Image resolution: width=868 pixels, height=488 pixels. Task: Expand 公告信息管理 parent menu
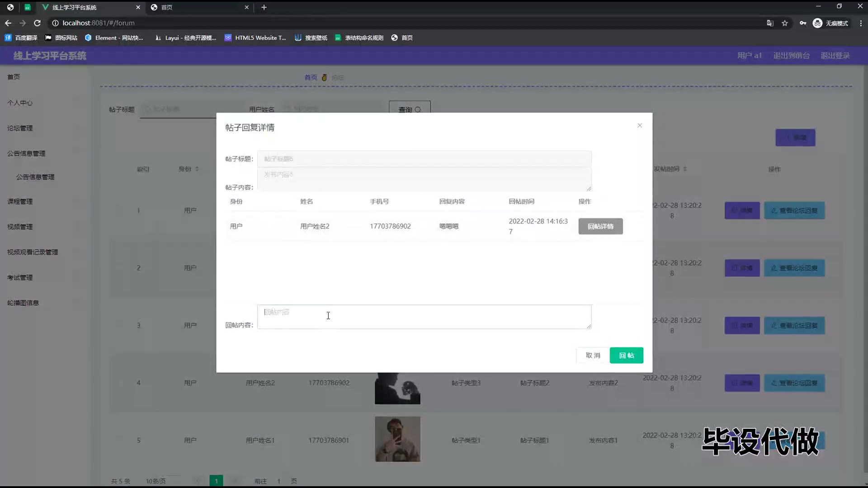(26, 154)
